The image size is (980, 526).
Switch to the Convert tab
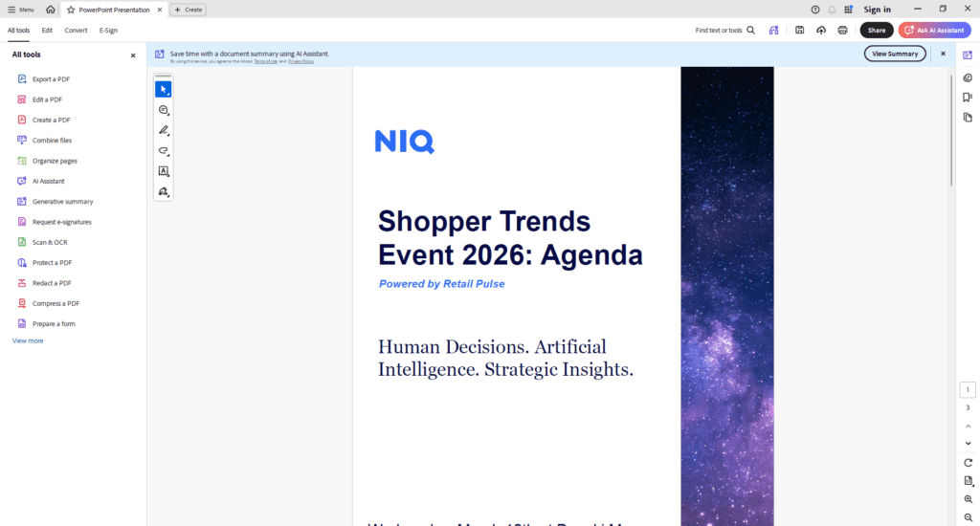coord(76,31)
